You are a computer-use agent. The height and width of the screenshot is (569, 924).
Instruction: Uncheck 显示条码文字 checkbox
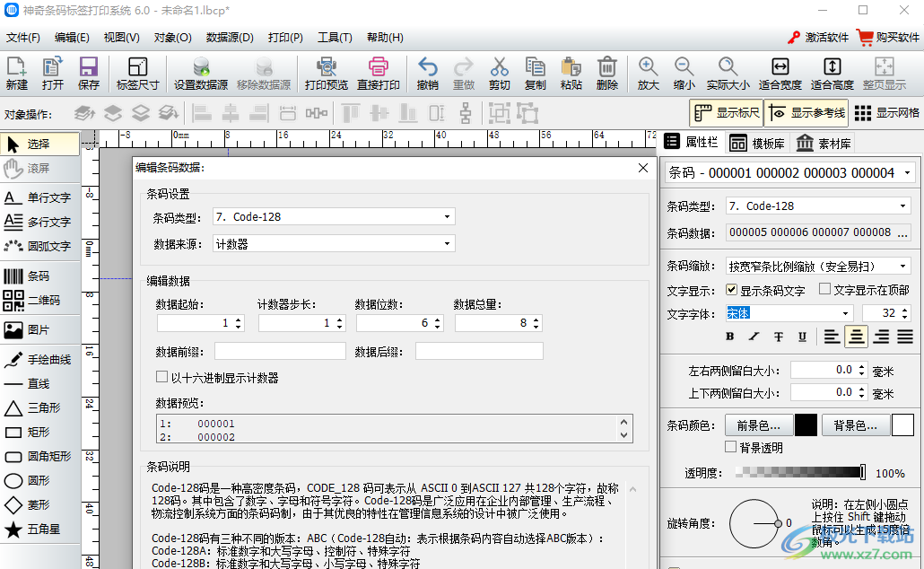731,290
